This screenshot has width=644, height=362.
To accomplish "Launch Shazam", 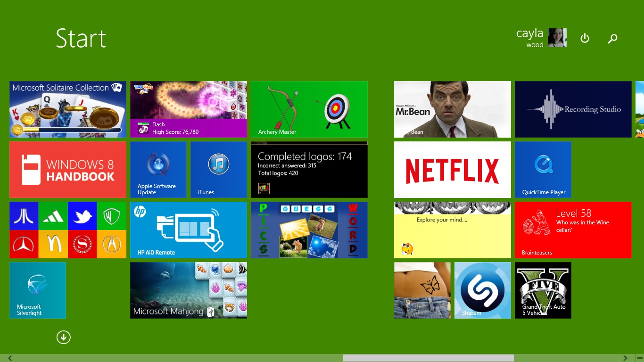I will tap(483, 290).
